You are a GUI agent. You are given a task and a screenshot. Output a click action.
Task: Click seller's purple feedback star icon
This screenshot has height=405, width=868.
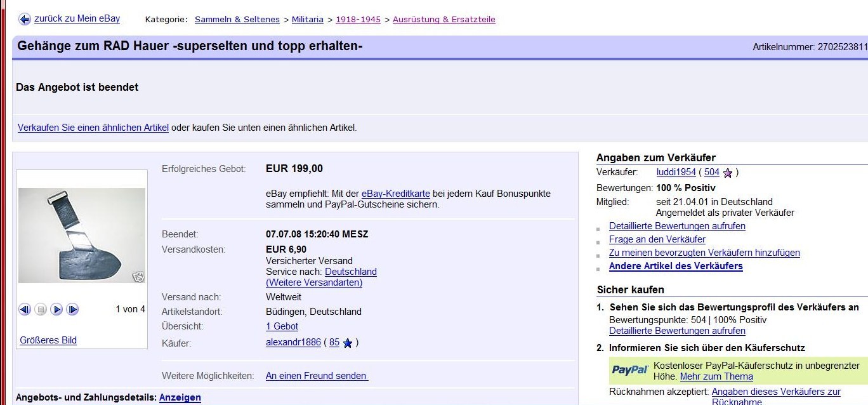728,173
